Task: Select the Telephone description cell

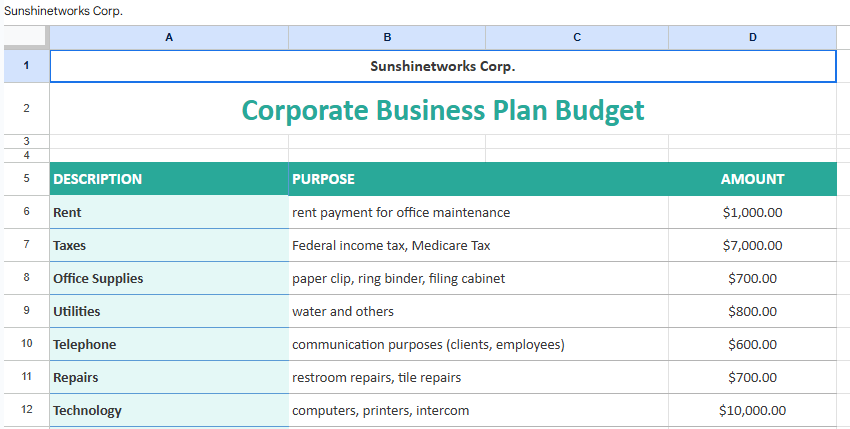Action: 169,344
